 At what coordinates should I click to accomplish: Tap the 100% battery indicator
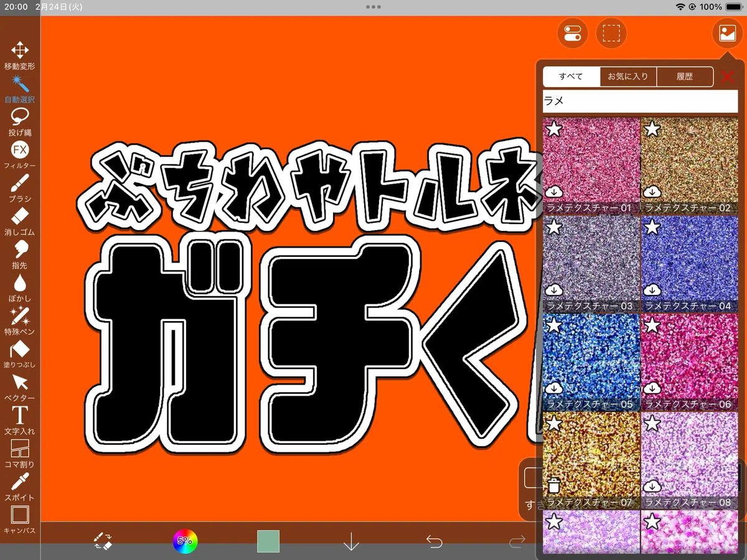(x=720, y=7)
